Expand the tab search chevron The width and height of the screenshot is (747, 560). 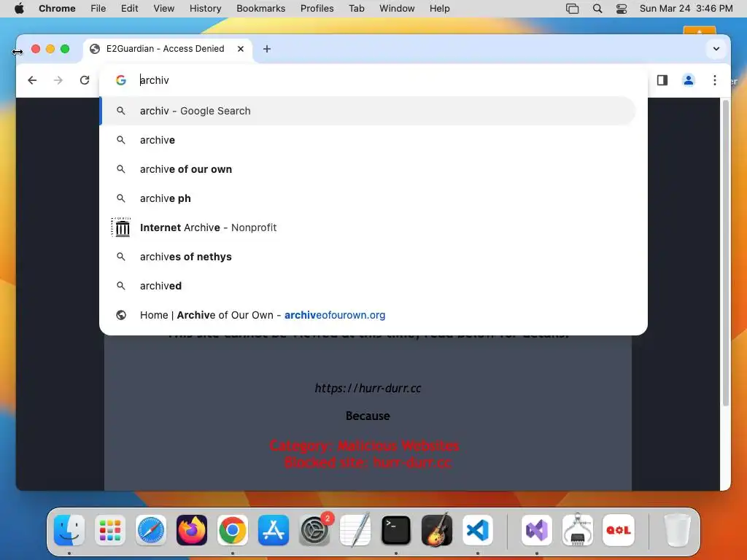click(716, 49)
